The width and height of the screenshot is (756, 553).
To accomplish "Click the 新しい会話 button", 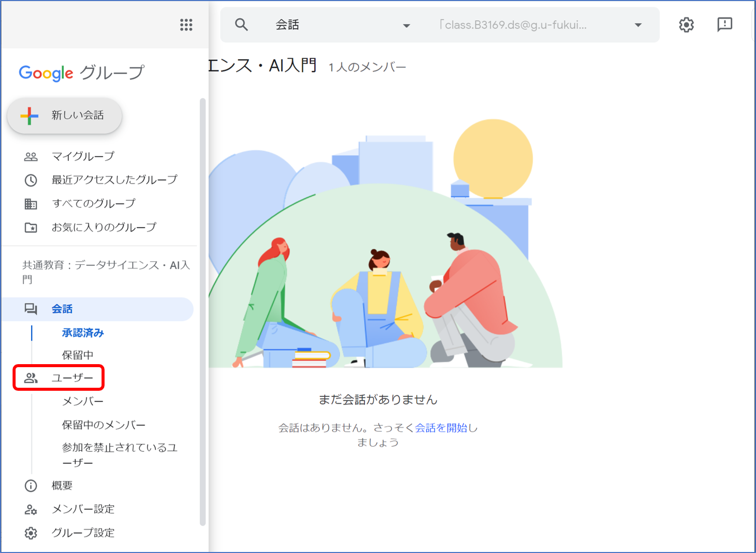I will (x=64, y=116).
